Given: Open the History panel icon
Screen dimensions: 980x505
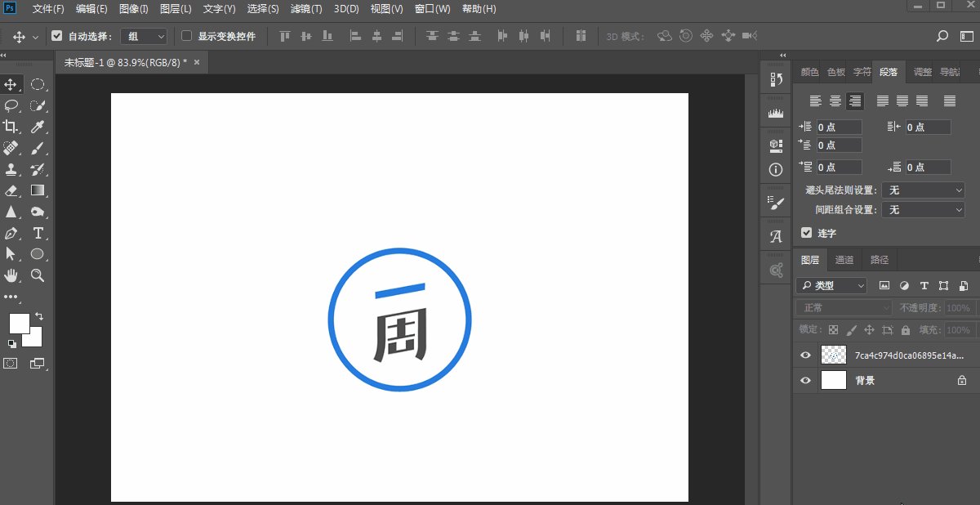Looking at the screenshot, I should [x=776, y=79].
